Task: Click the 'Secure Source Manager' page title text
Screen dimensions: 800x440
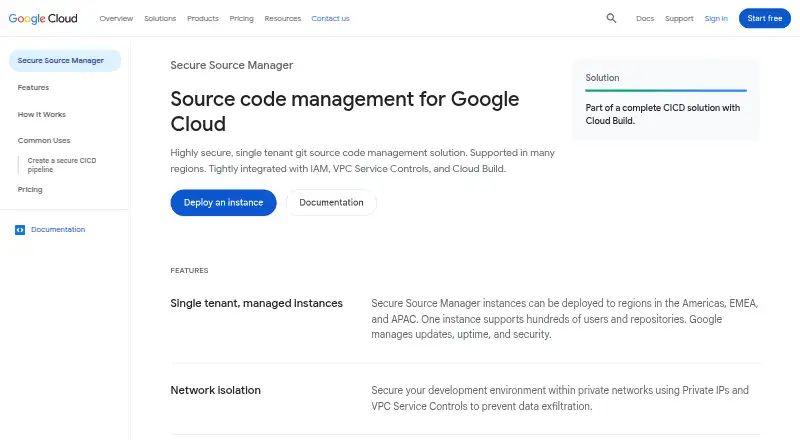Action: tap(232, 65)
